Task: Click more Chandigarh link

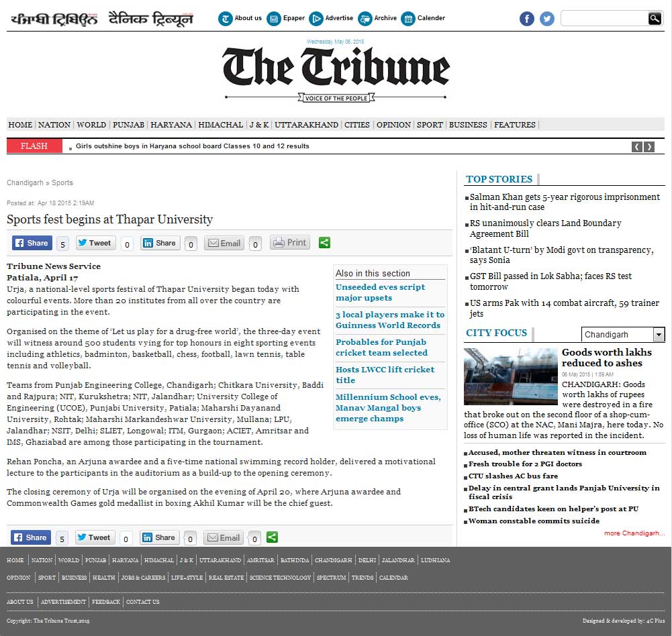Action: click(x=634, y=533)
